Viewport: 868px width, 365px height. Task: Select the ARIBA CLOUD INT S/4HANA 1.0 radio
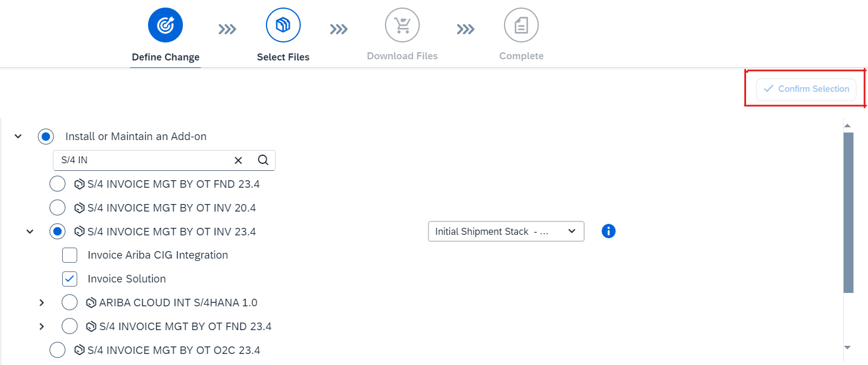[x=70, y=303]
